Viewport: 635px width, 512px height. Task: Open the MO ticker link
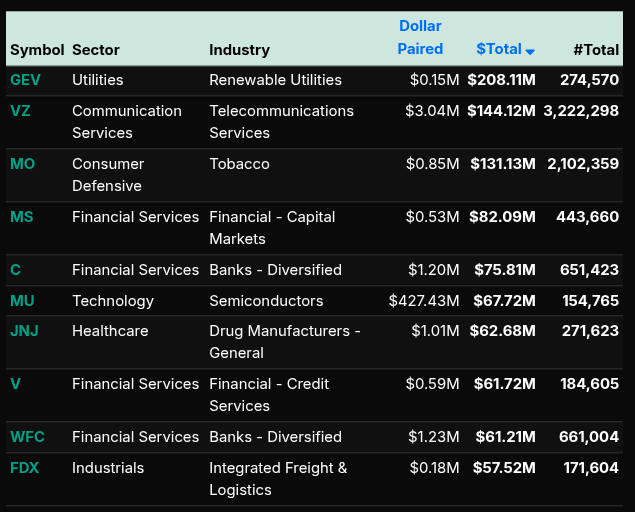pyautogui.click(x=22, y=164)
